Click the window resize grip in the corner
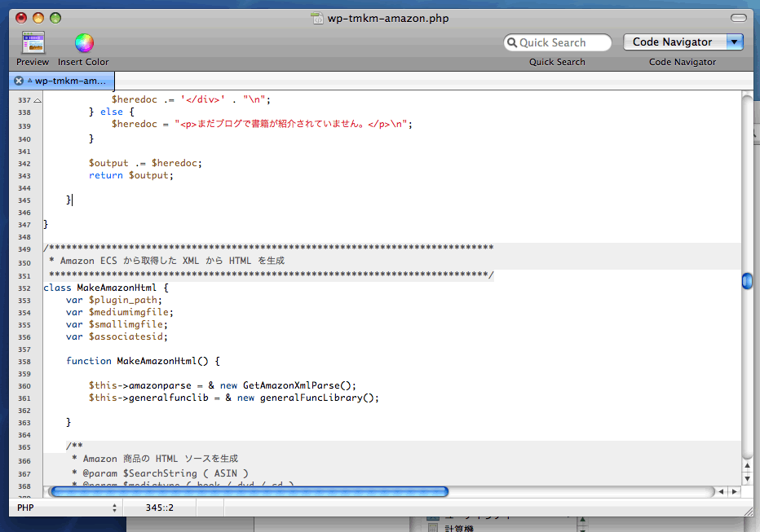The image size is (760, 532). click(747, 508)
